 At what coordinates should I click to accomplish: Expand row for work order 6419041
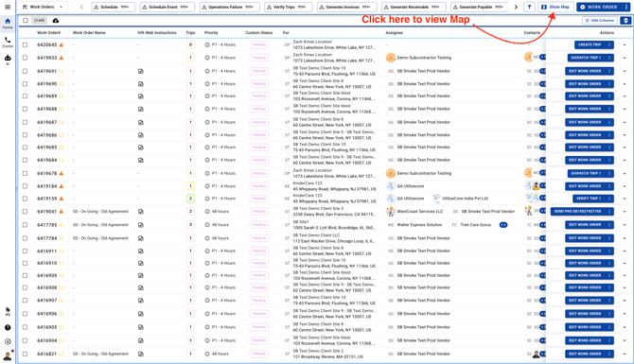625,211
